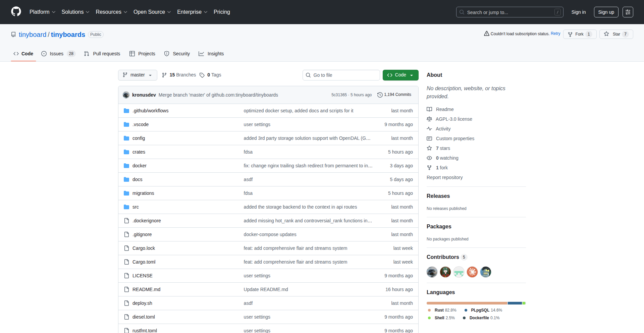Image resolution: width=644 pixels, height=333 pixels.
Task: Click the Fork icon in Fork button
Action: click(570, 34)
